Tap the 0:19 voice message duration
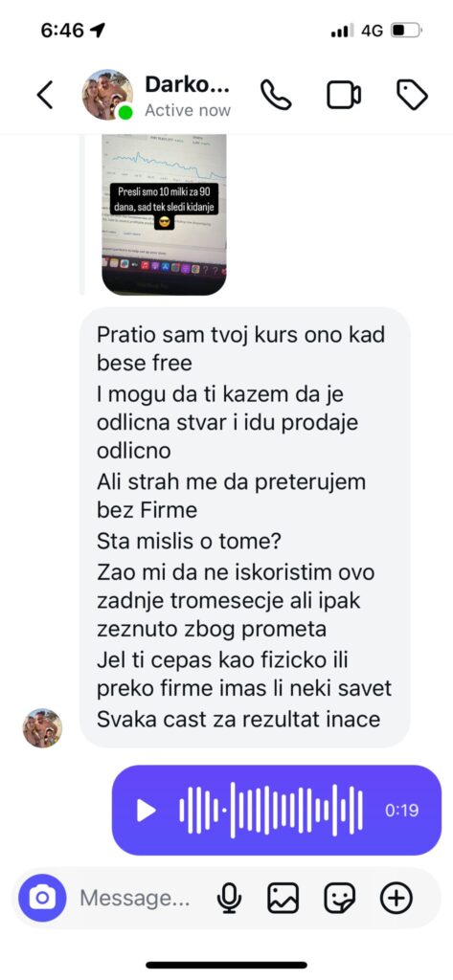Screen dimensions: 453x980 click(401, 811)
